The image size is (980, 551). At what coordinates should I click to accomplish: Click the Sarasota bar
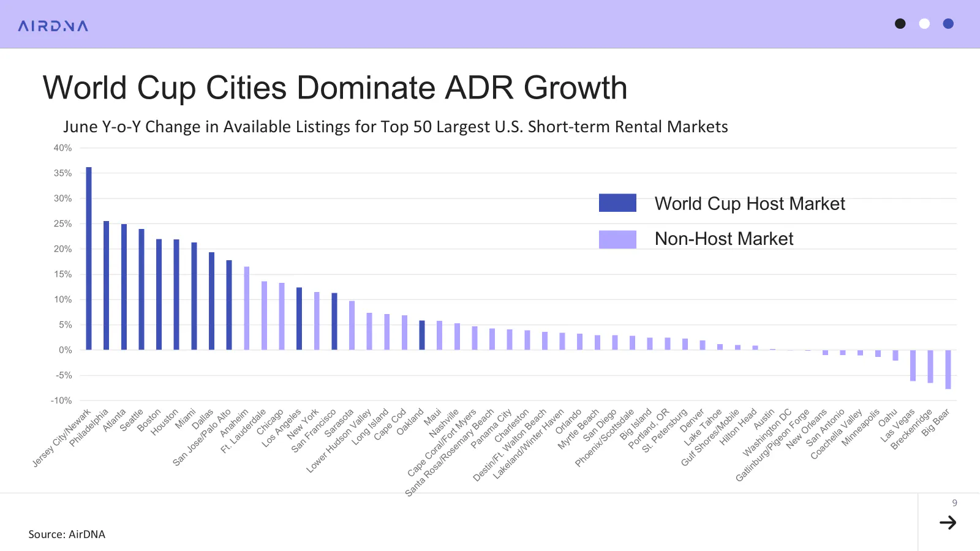[352, 326]
